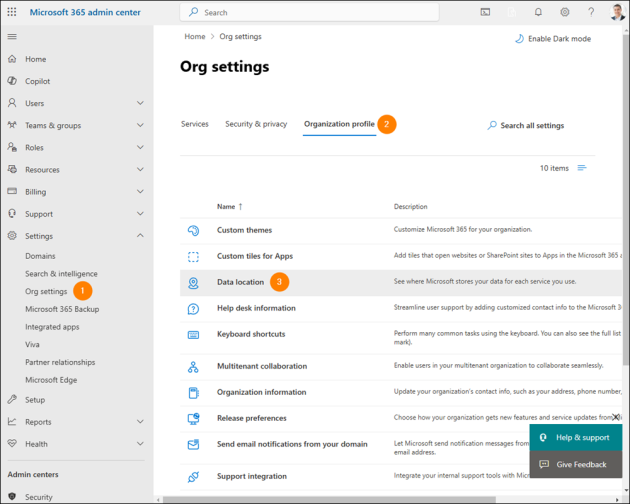
Task: Open Search & intelligence in sidebar
Action: 61,274
